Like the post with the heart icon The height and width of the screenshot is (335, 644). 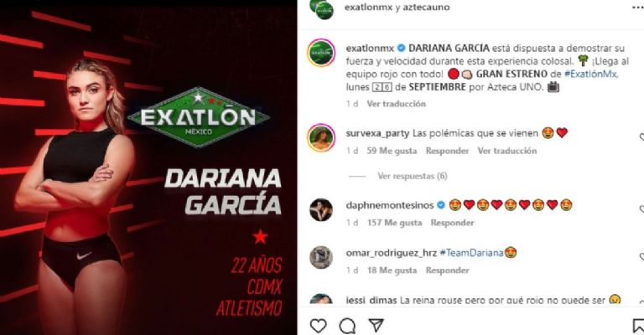tap(319, 326)
